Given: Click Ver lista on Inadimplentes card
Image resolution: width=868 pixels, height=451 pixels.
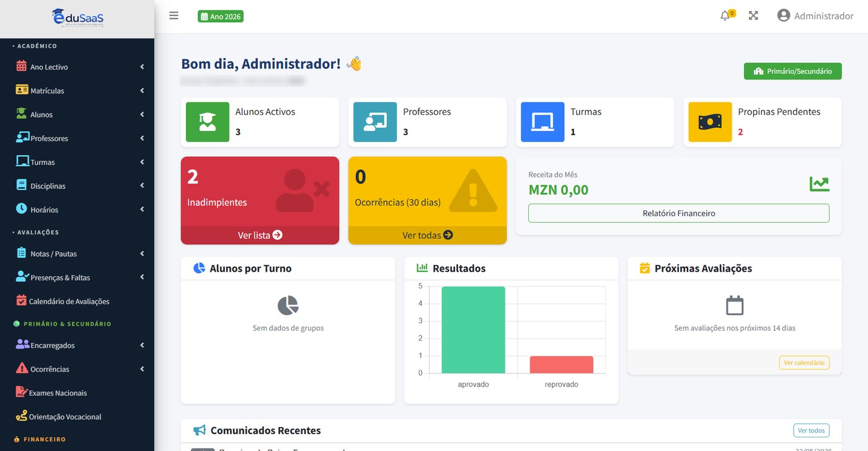Looking at the screenshot, I should tap(260, 235).
